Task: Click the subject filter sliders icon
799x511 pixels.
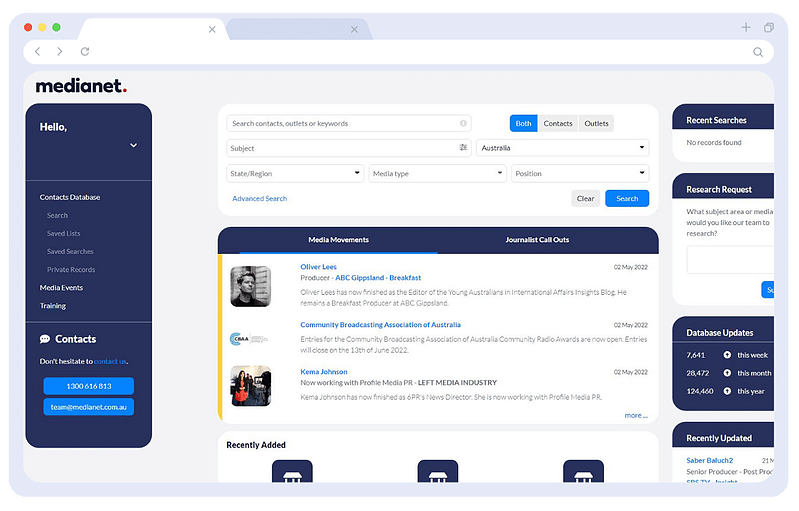Action: [463, 148]
